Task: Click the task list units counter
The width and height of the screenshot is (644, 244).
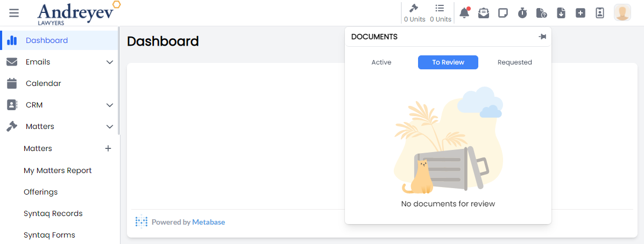Action: point(440,13)
